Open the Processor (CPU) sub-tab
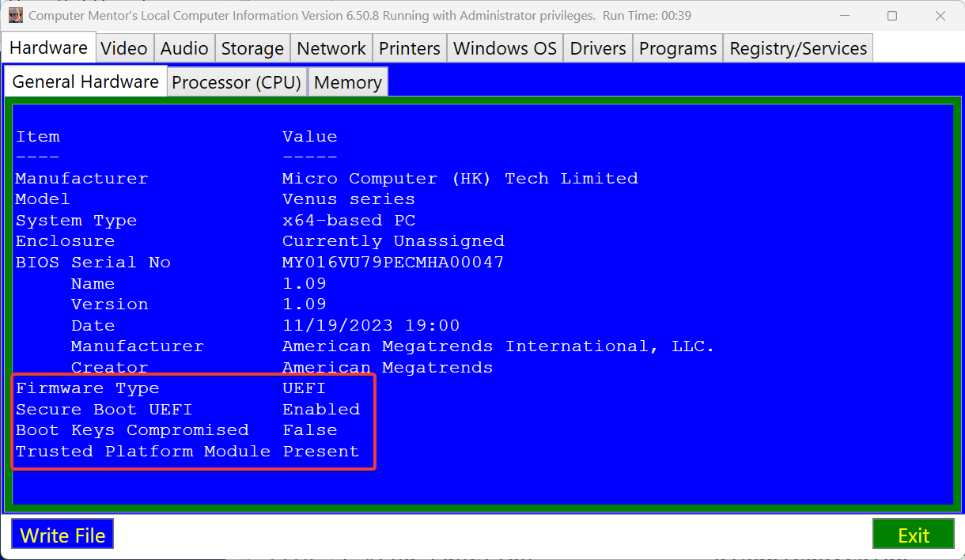Screen dimensions: 965x560 coord(237,82)
